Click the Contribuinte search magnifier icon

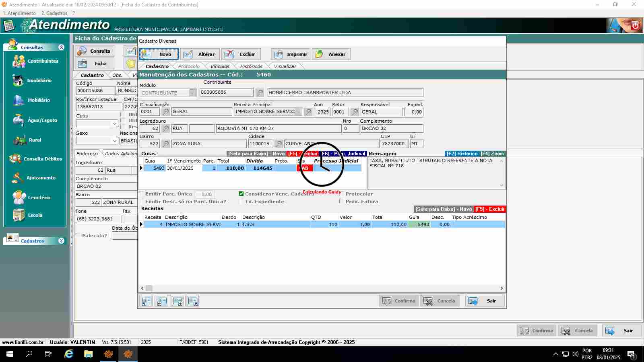coord(260,93)
